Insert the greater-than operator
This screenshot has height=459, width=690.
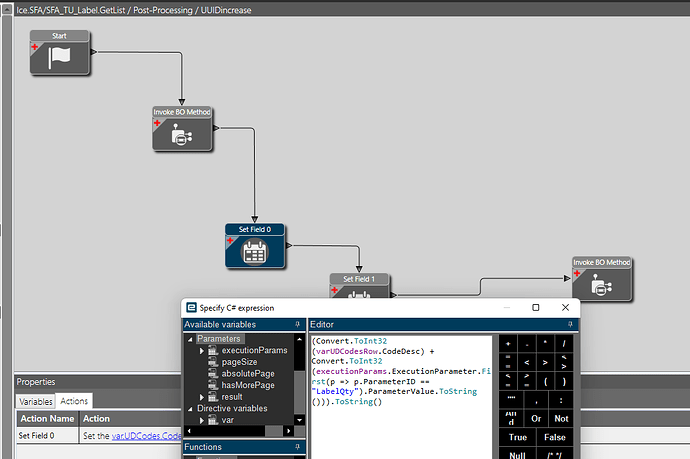tap(545, 362)
